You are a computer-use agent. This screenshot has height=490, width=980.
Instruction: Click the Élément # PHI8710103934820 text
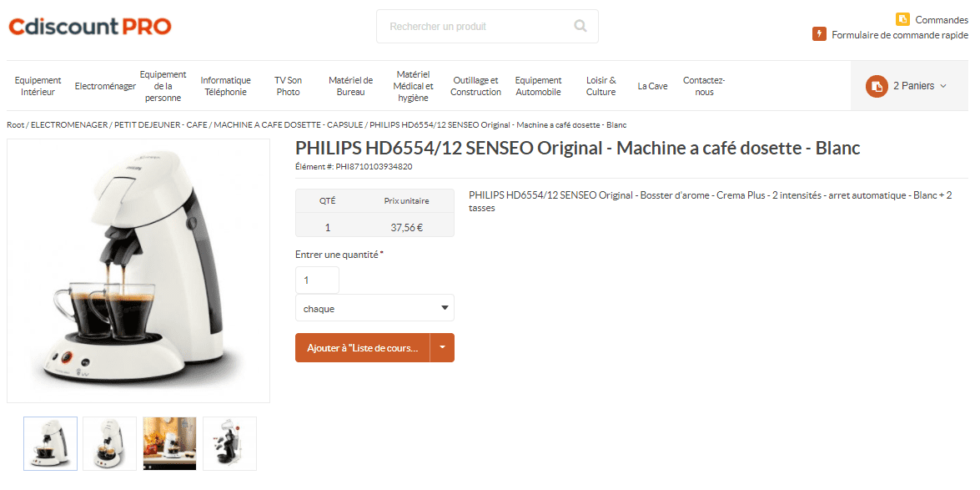[x=354, y=166]
